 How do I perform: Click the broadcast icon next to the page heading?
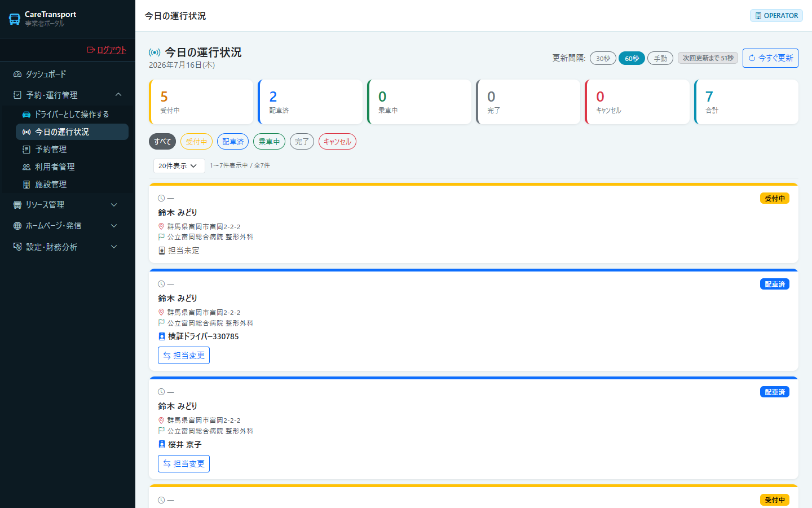(155, 52)
